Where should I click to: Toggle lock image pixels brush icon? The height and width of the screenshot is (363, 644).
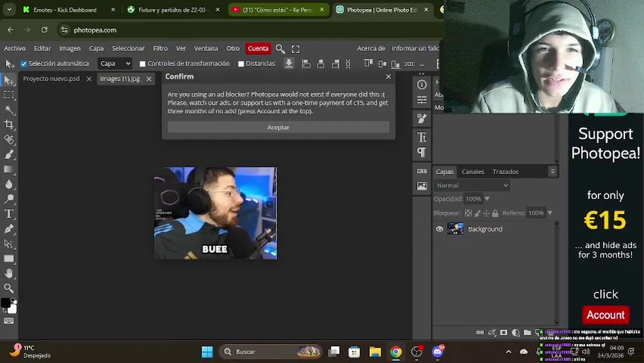coord(477,213)
